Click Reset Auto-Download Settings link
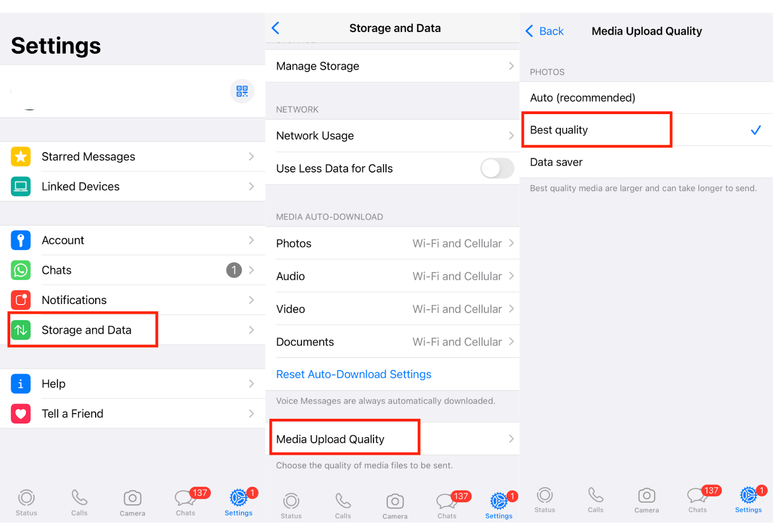 354,374
